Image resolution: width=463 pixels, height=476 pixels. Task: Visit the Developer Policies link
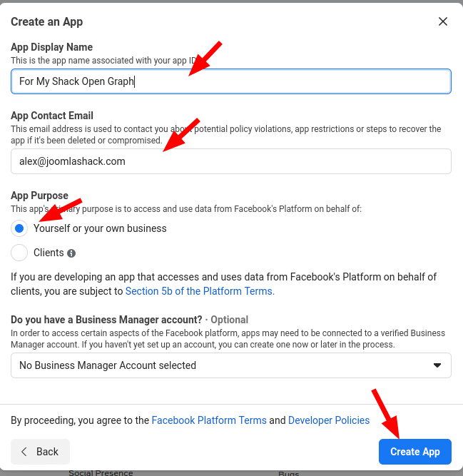(x=329, y=420)
